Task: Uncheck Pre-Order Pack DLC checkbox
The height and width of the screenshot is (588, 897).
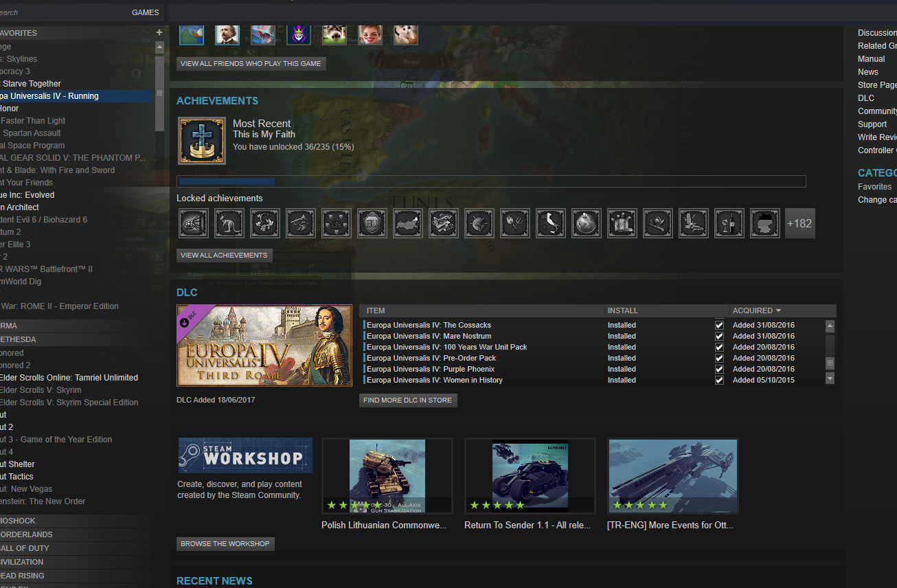Action: 719,358
